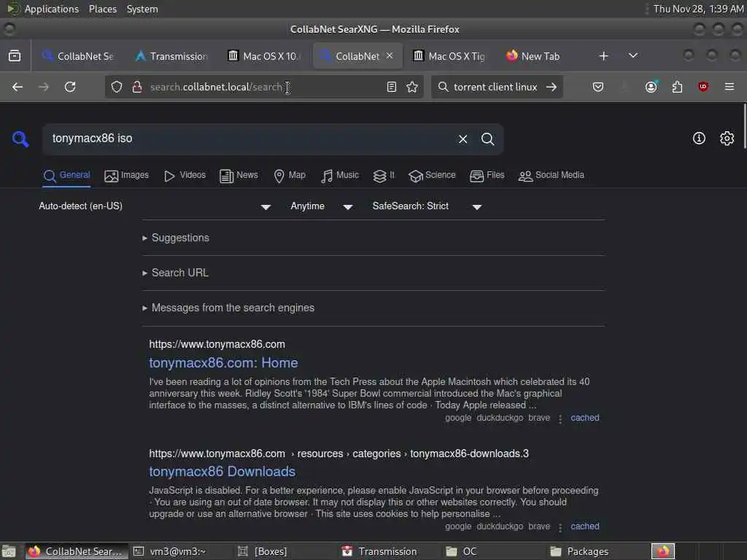Switch to Mac OS X Tig tab

[x=450, y=55]
